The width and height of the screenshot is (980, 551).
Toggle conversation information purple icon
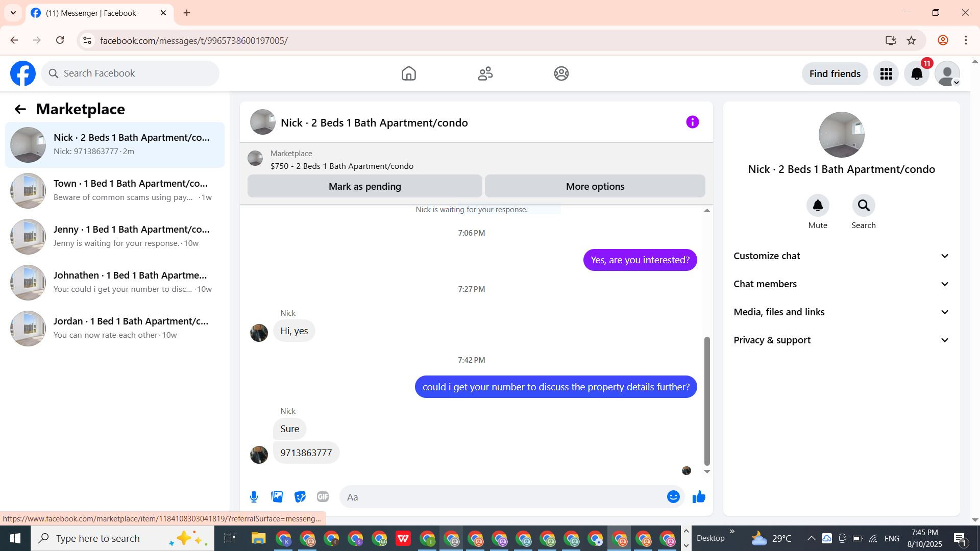point(692,122)
